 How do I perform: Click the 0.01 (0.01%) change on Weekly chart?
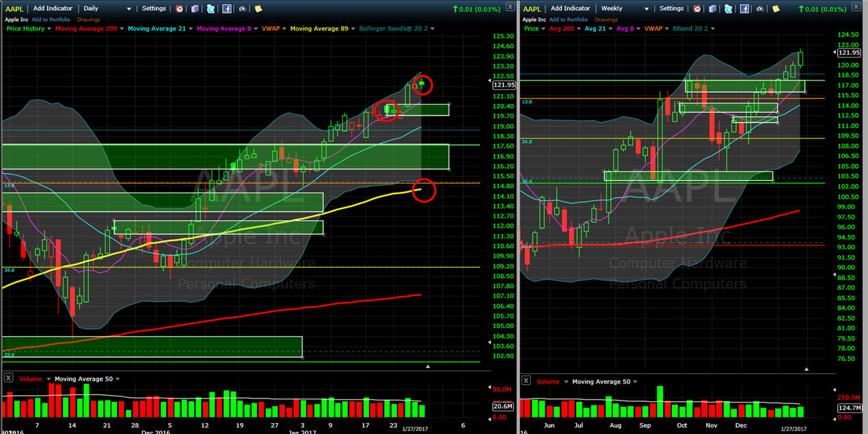click(x=822, y=9)
